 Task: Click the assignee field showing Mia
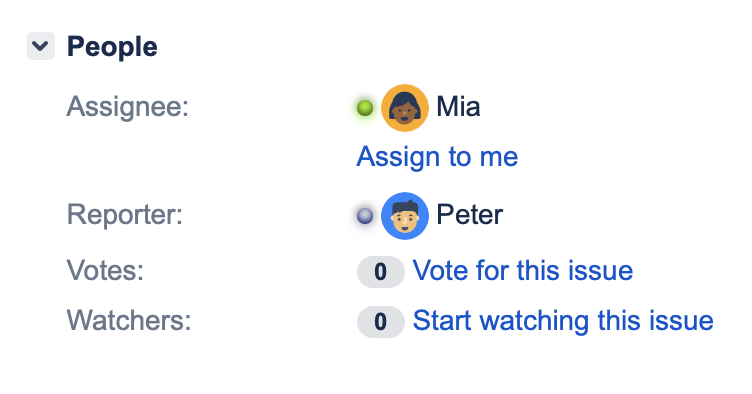point(418,107)
